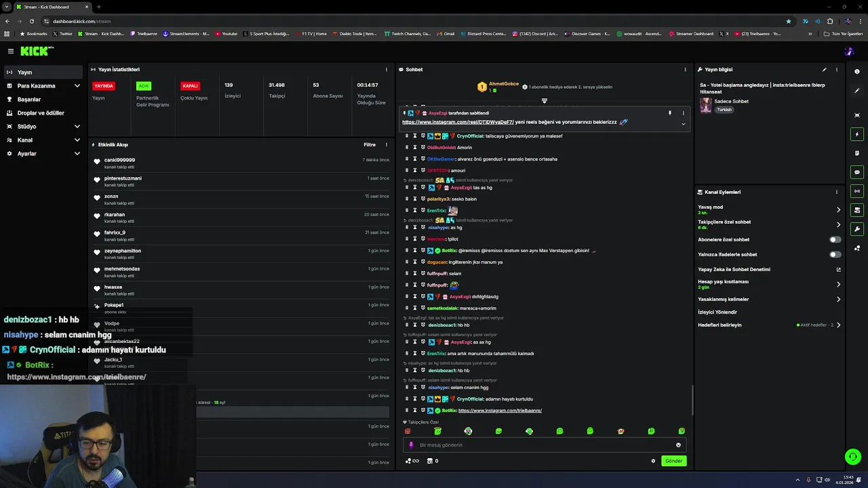Unpin the pinned chat message
Viewport: 868px width, 488px height.
coord(670,113)
